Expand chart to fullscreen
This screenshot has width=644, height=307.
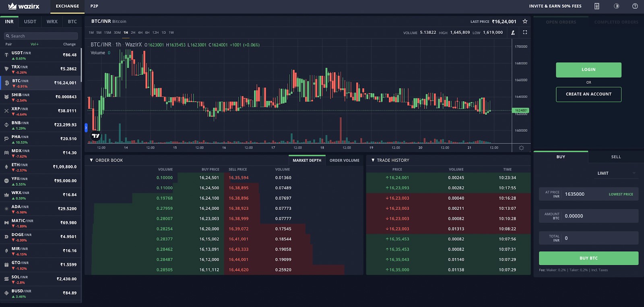point(525,32)
